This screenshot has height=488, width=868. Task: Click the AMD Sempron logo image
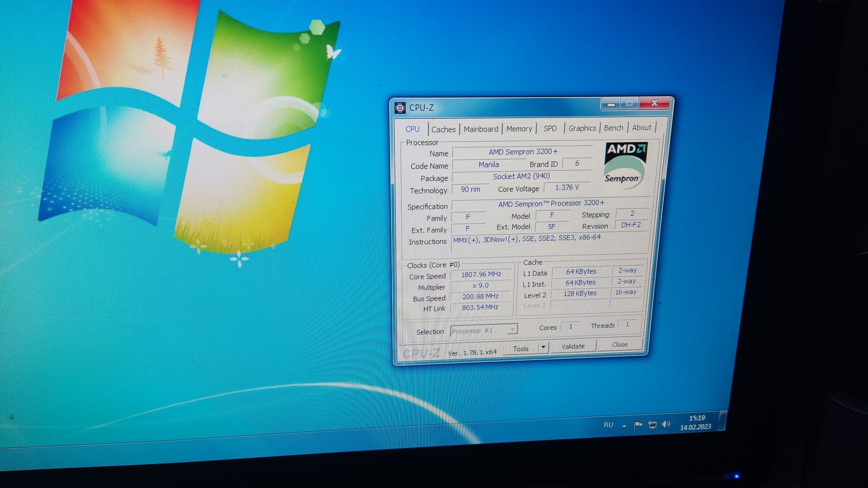(625, 167)
